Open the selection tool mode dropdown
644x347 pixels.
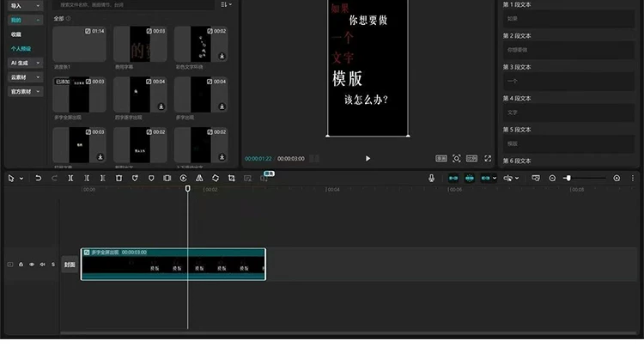21,178
